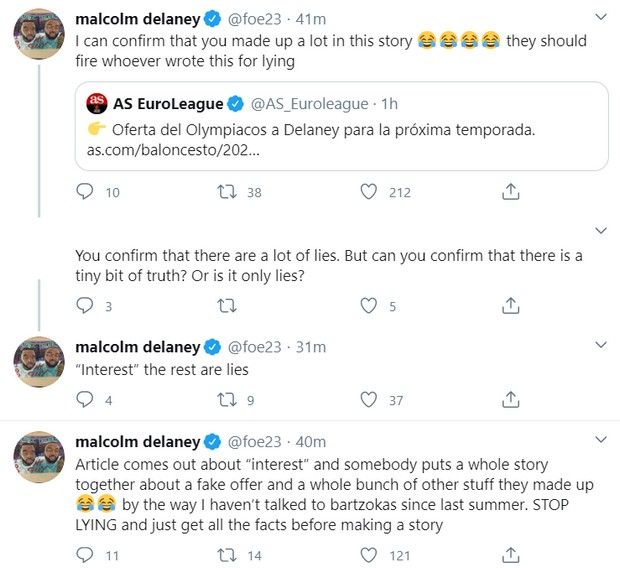Reply to the 41m fire whoever wrote tweet

point(85,192)
